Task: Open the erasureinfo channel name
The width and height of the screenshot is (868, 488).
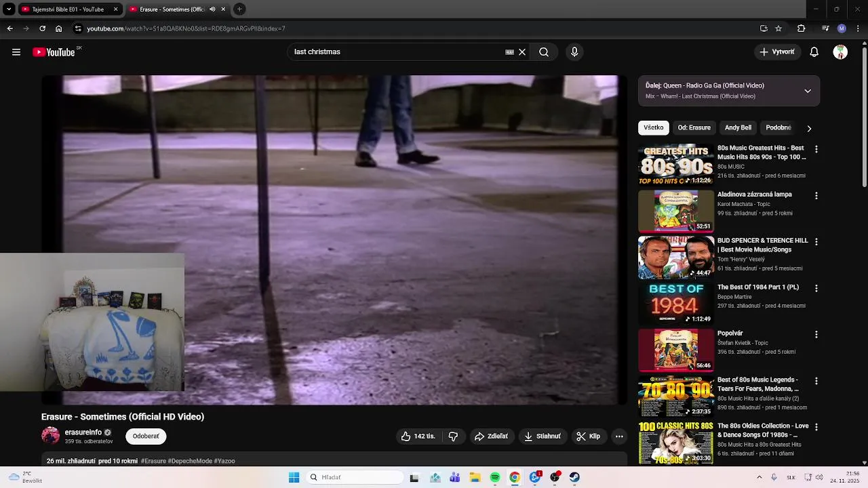Action: (x=83, y=432)
